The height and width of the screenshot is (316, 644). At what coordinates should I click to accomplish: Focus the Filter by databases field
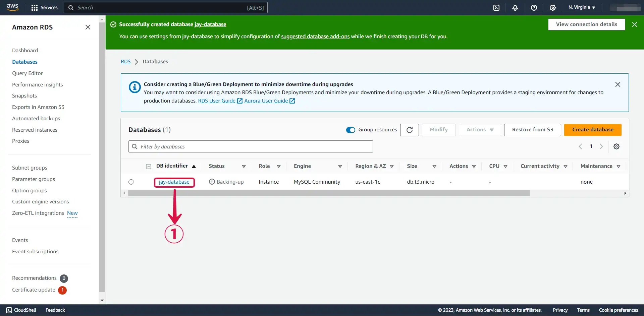(x=251, y=147)
